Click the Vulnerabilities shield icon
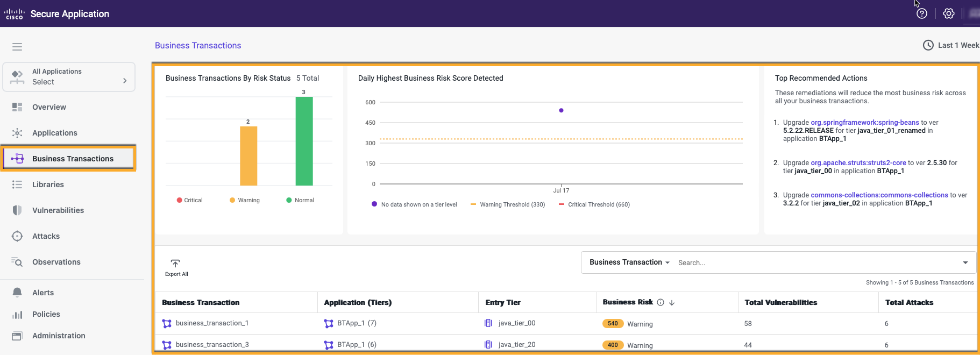980x355 pixels. click(17, 210)
